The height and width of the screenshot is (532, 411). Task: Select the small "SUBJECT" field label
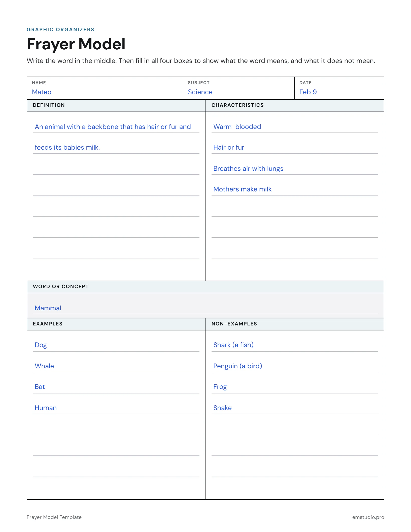click(199, 83)
